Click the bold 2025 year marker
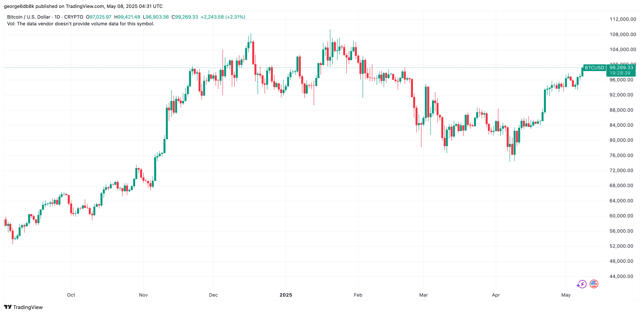The image size is (644, 314). pos(286,295)
